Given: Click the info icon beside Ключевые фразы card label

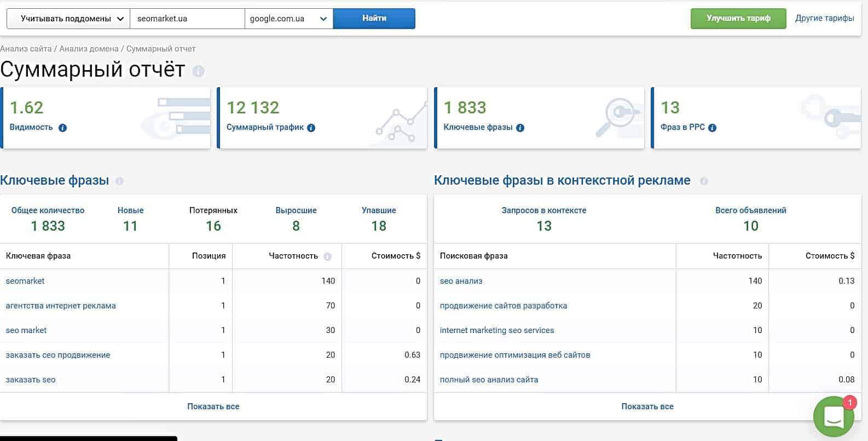Looking at the screenshot, I should pyautogui.click(x=520, y=128).
